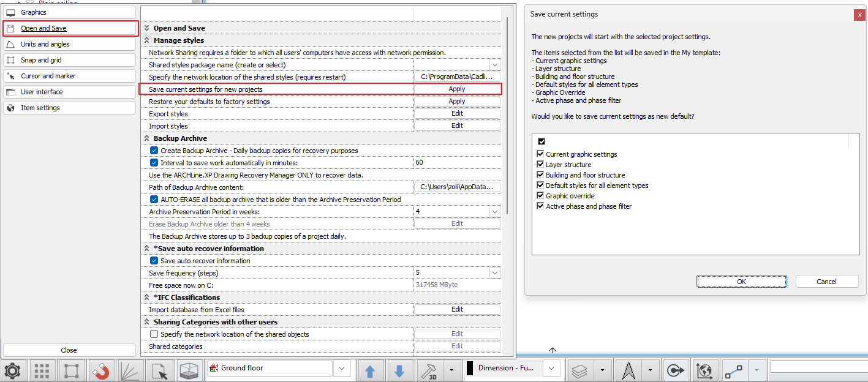This screenshot has height=382, width=868.
Task: Open Archive Preservation Period weeks dropdown
Action: (x=494, y=212)
